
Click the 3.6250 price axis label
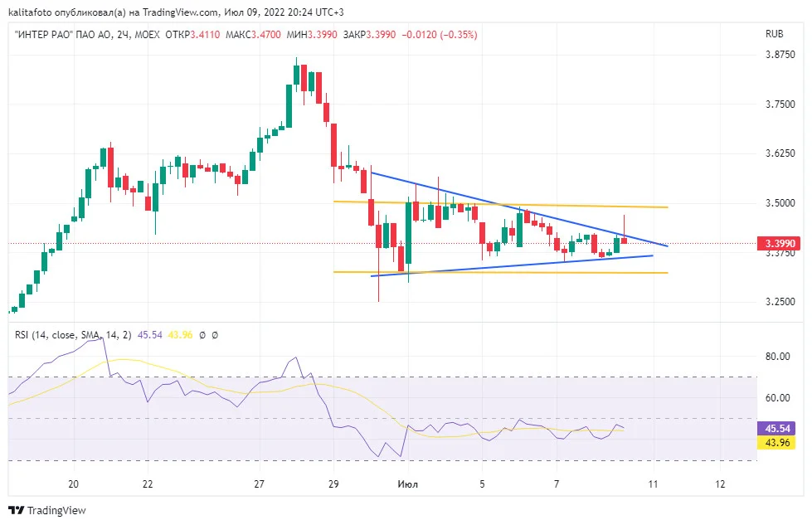[780, 153]
